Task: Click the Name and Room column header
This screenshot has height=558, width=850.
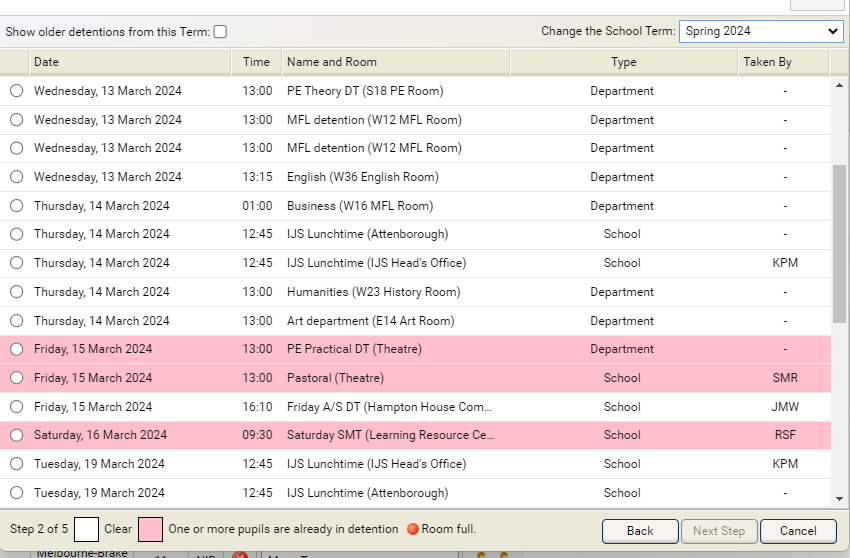Action: pos(395,62)
